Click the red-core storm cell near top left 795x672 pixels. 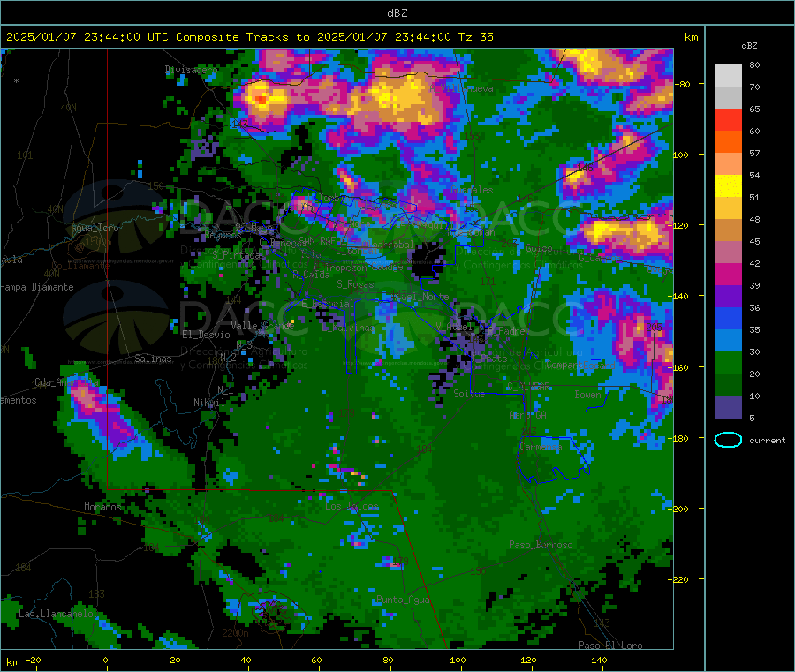pyautogui.click(x=261, y=99)
